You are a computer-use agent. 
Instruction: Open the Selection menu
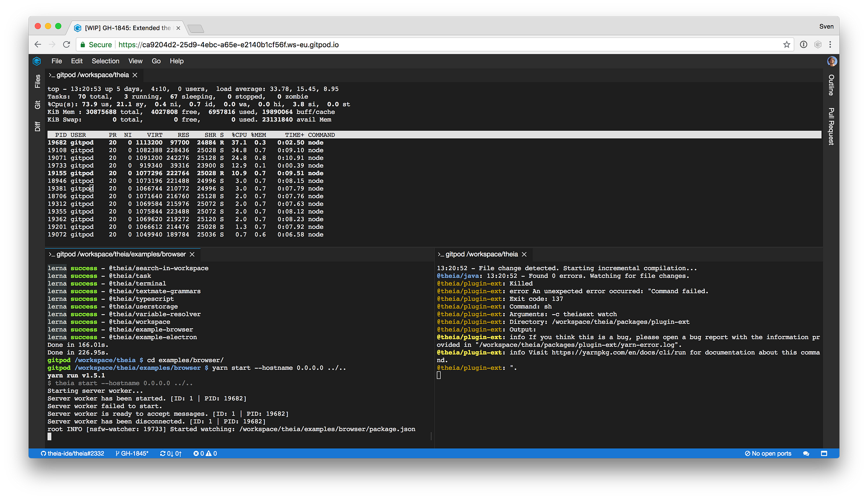(105, 61)
